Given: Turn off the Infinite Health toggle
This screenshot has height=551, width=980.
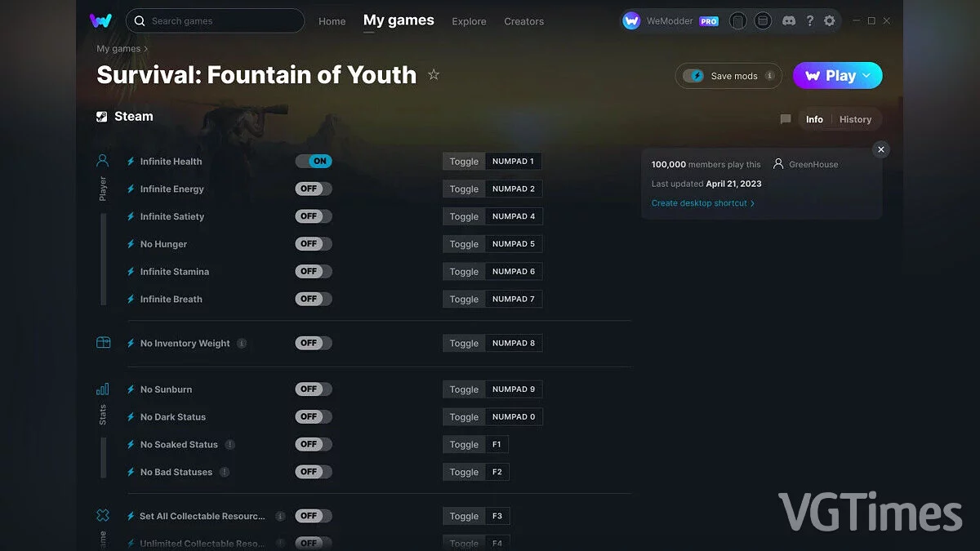Looking at the screenshot, I should 314,161.
